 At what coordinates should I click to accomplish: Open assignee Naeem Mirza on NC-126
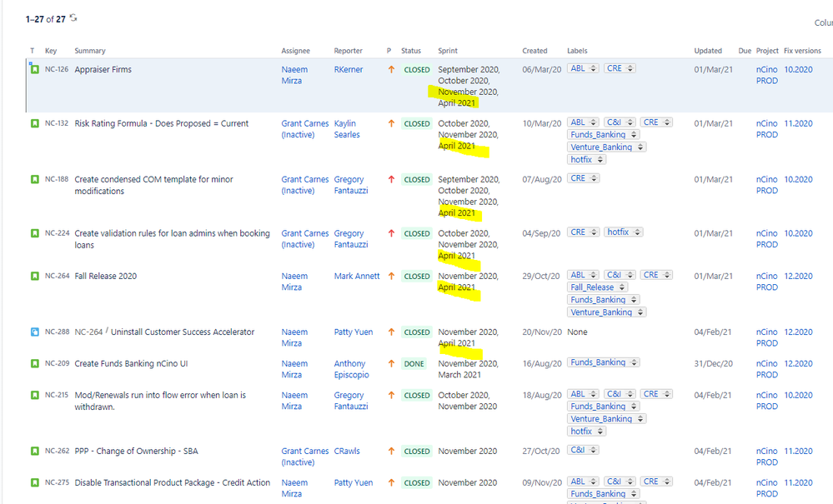click(x=294, y=75)
